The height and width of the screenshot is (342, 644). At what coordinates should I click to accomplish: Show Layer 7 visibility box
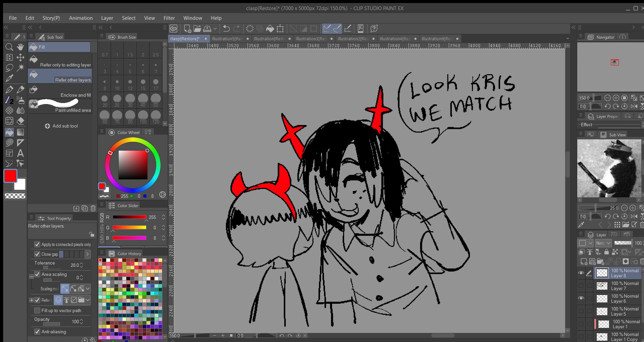pyautogui.click(x=581, y=286)
